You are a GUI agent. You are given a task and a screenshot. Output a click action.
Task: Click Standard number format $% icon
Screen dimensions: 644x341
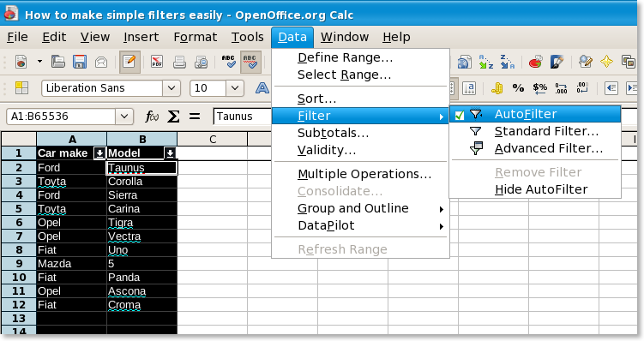point(539,88)
